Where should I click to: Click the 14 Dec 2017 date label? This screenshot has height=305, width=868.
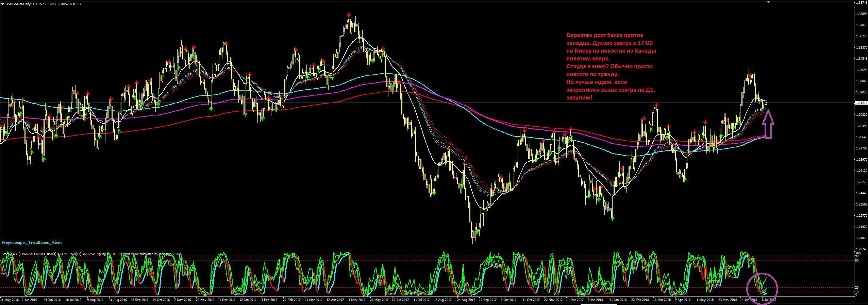[575, 300]
